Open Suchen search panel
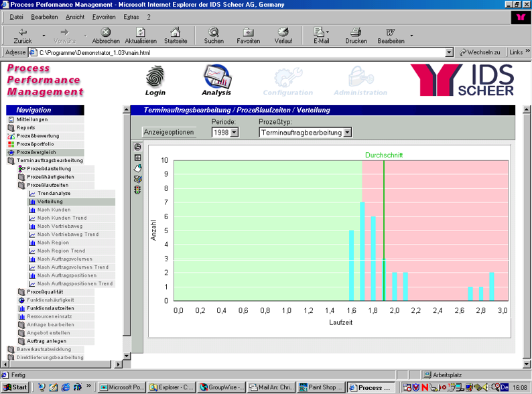The image size is (532, 394). click(214, 36)
